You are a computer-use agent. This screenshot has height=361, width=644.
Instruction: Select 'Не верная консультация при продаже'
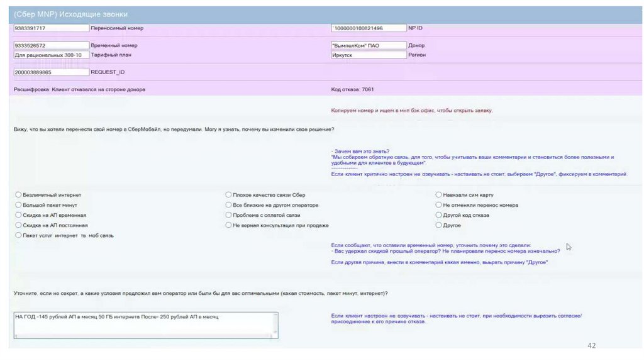[228, 225]
